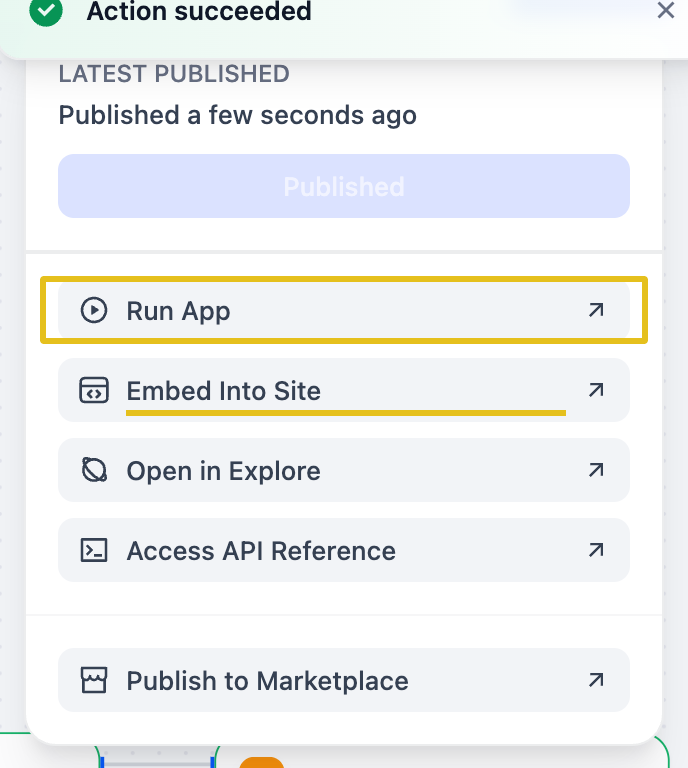Click the Run App play icon

point(94,310)
